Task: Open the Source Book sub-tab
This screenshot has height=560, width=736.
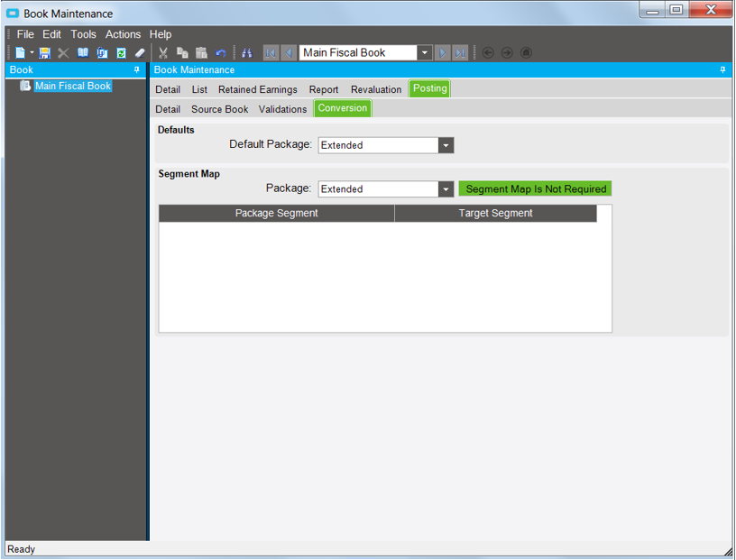Action: click(x=220, y=109)
